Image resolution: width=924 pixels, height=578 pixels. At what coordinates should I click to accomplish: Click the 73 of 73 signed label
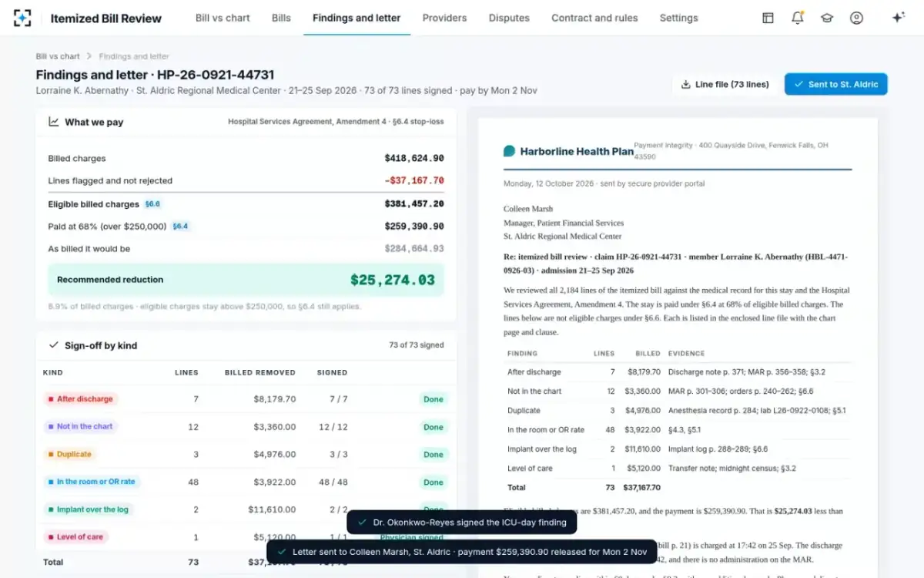point(417,345)
